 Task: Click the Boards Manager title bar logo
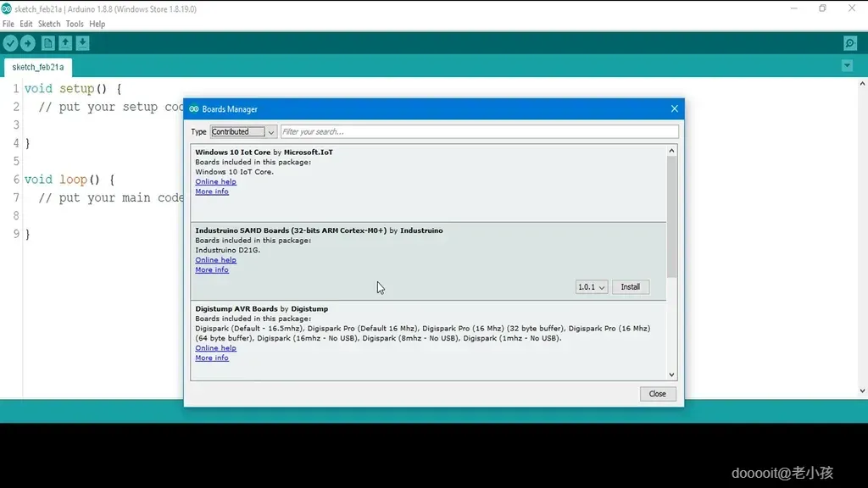coord(194,109)
